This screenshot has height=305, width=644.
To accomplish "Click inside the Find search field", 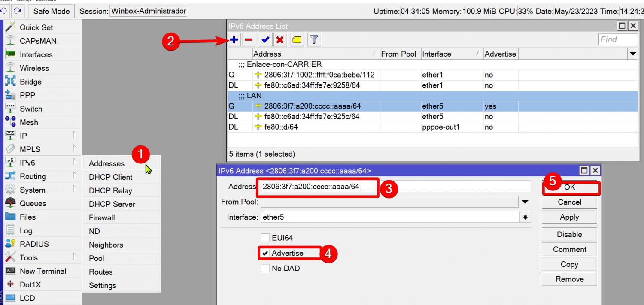I will tap(618, 39).
